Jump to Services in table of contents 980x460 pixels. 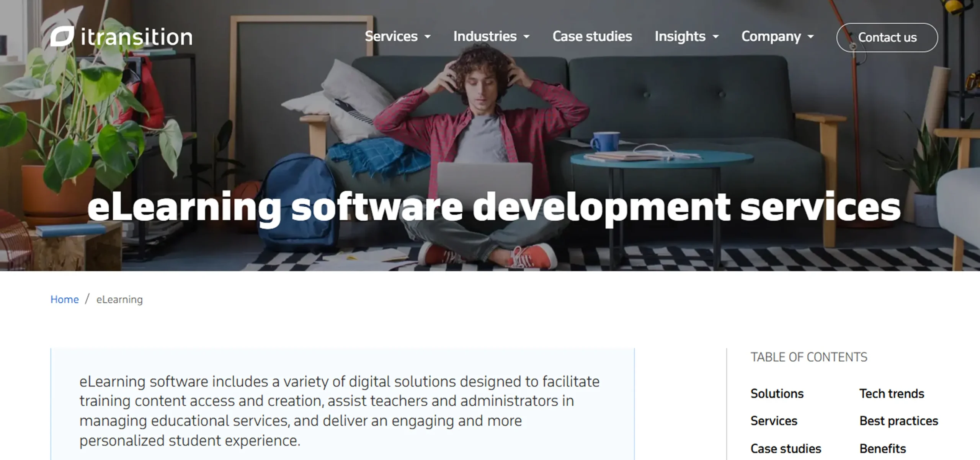point(774,421)
